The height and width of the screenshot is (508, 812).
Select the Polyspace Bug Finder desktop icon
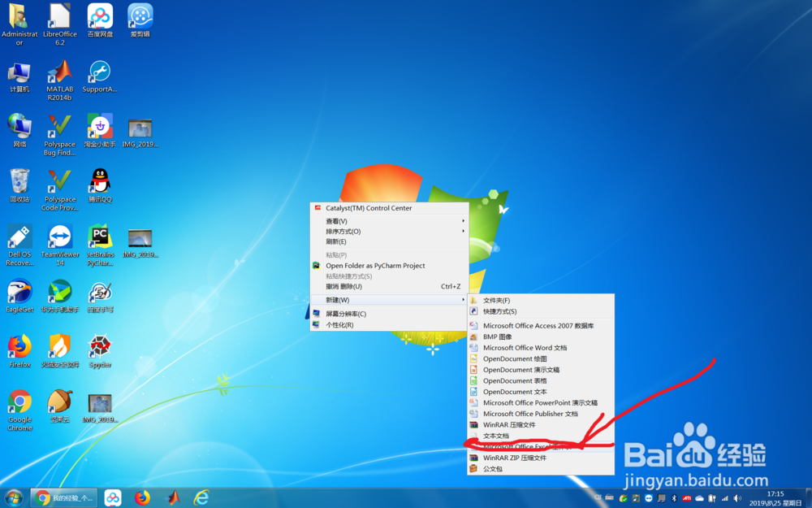click(59, 135)
